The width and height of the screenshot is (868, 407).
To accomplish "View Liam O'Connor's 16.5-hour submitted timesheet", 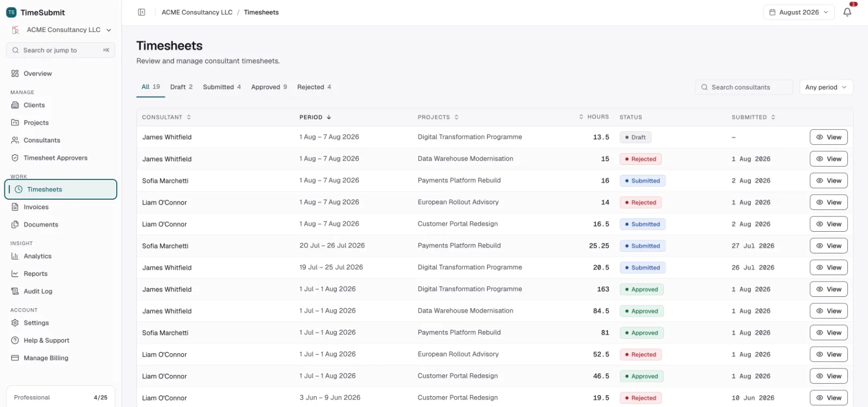I will click(828, 224).
